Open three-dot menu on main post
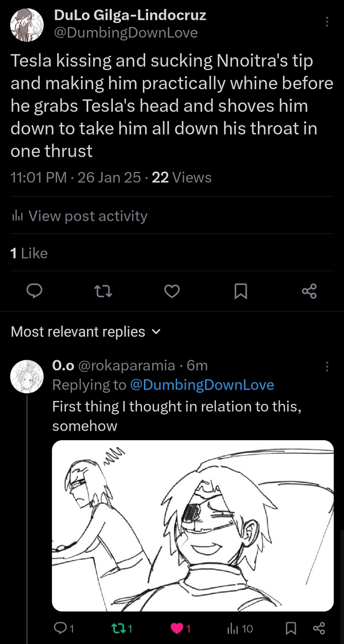Image resolution: width=344 pixels, height=644 pixels. point(327,22)
